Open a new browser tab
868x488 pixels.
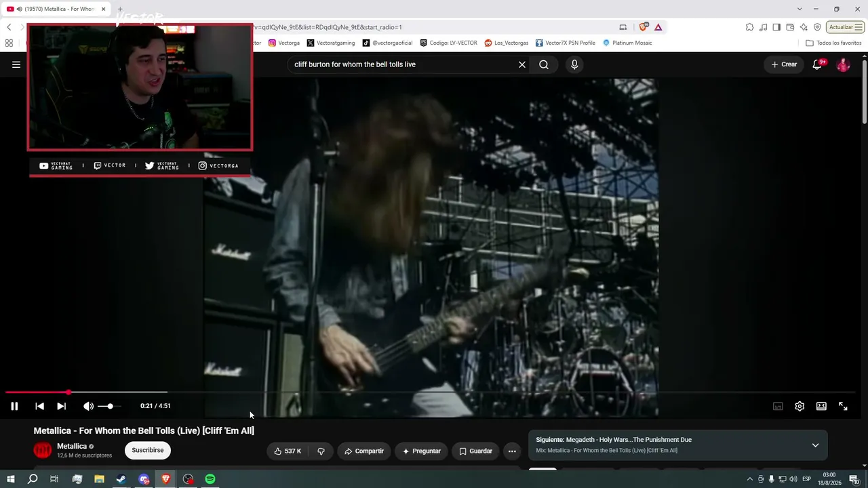pos(120,9)
